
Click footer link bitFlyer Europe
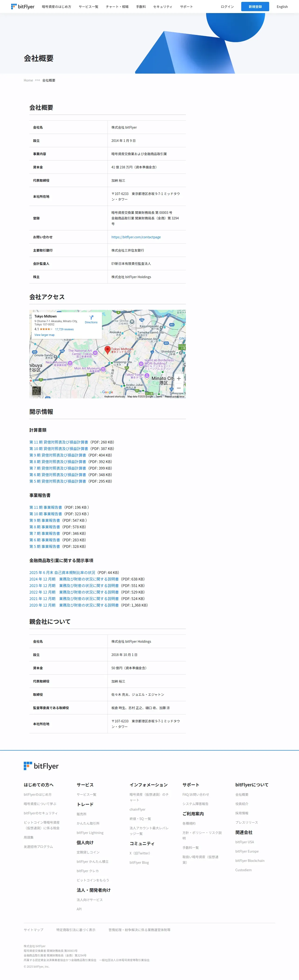pos(247,851)
